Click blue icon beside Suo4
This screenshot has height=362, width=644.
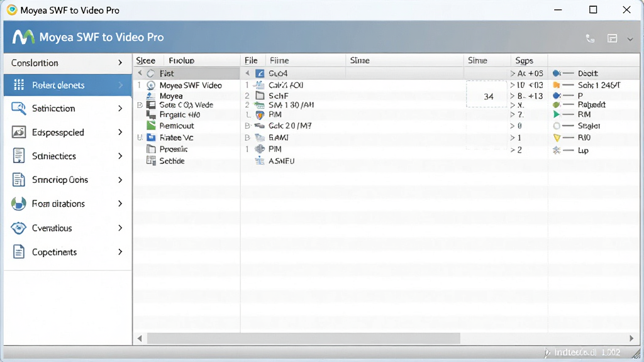pyautogui.click(x=260, y=74)
